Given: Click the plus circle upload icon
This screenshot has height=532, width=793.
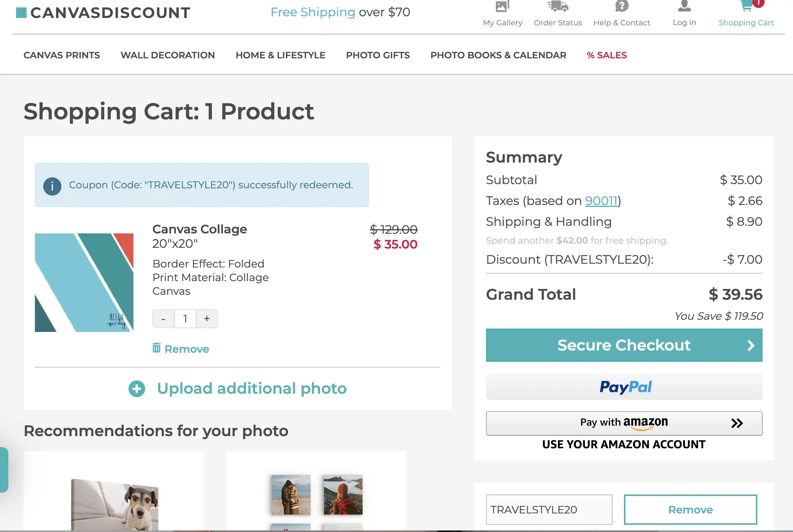Looking at the screenshot, I should click(x=137, y=389).
